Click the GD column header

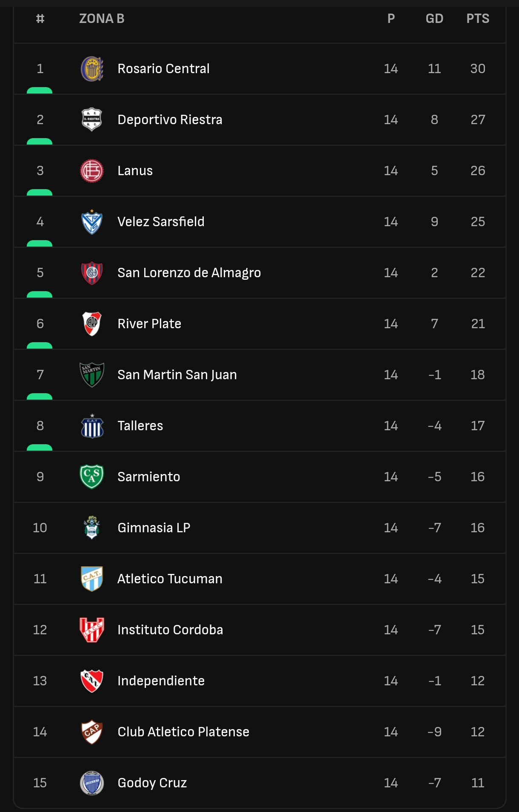point(434,19)
